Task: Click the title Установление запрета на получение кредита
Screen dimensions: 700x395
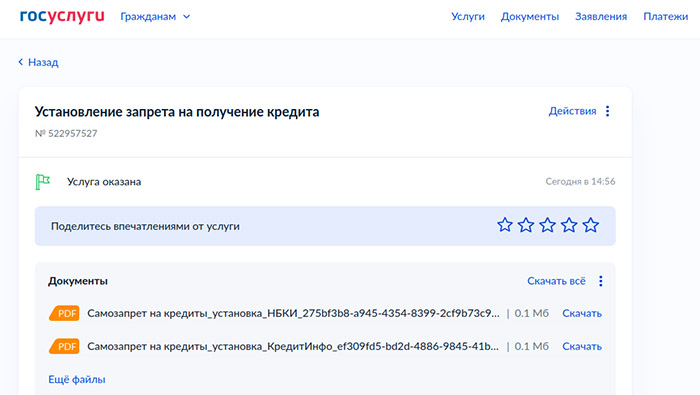Action: 177,112
